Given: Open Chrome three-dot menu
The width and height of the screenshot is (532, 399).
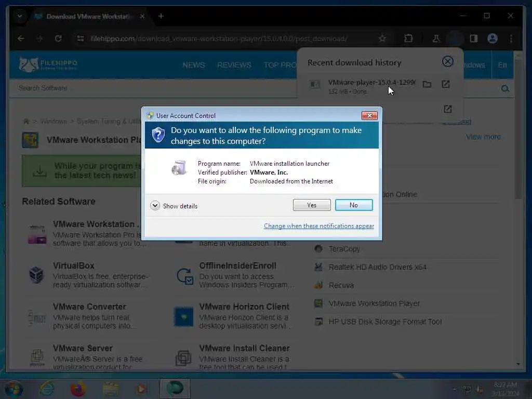Looking at the screenshot, I should (511, 38).
